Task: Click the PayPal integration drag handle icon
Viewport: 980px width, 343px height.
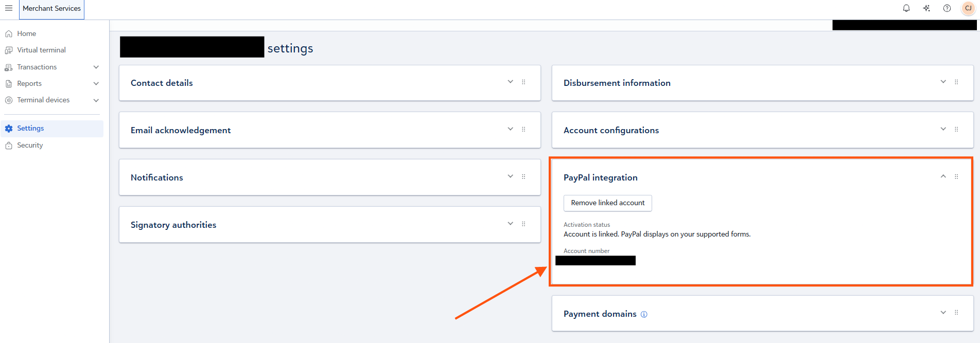Action: pos(956,176)
